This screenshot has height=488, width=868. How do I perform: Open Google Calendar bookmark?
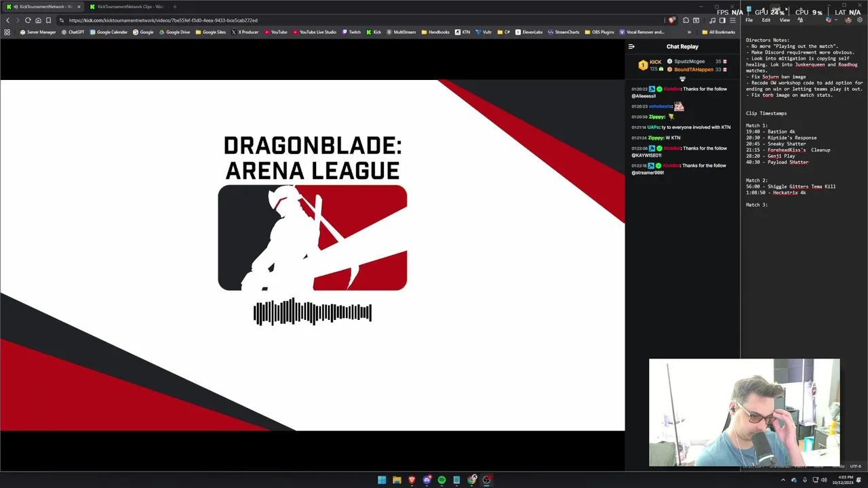(x=108, y=32)
